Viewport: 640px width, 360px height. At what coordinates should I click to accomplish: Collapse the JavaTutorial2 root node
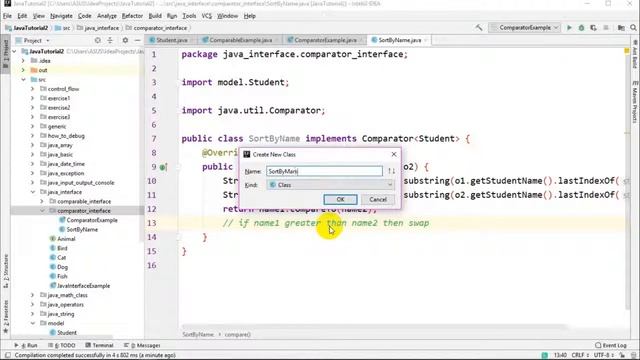point(15,51)
